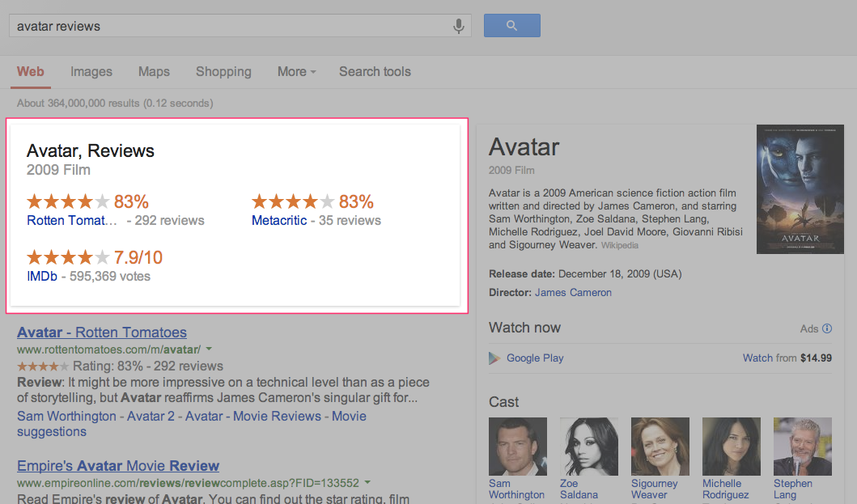Expand the arrow beside empireonline.com URL

click(x=367, y=482)
